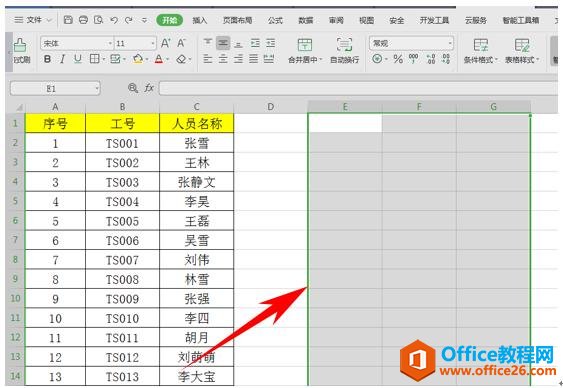Open conditional formatting button
This screenshot has width=563, height=388.
pos(480,51)
